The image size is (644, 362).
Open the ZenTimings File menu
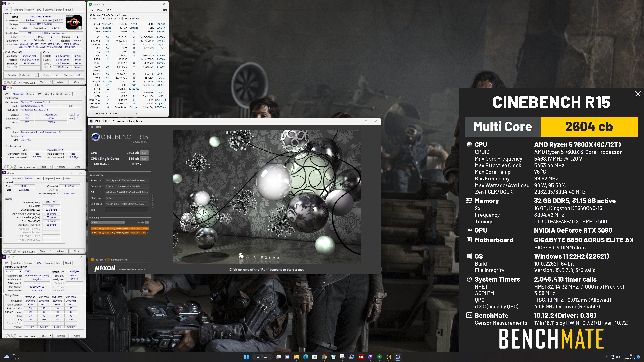pyautogui.click(x=92, y=10)
